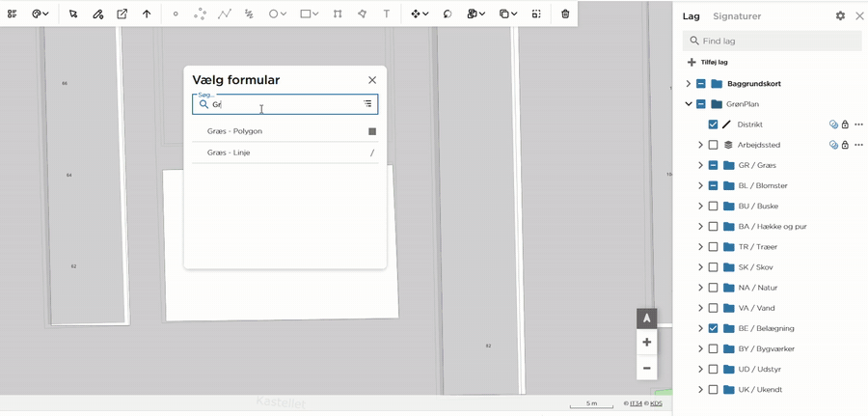This screenshot has height=416, width=868.
Task: Collapse the GrønPlan layer group
Action: (x=688, y=104)
